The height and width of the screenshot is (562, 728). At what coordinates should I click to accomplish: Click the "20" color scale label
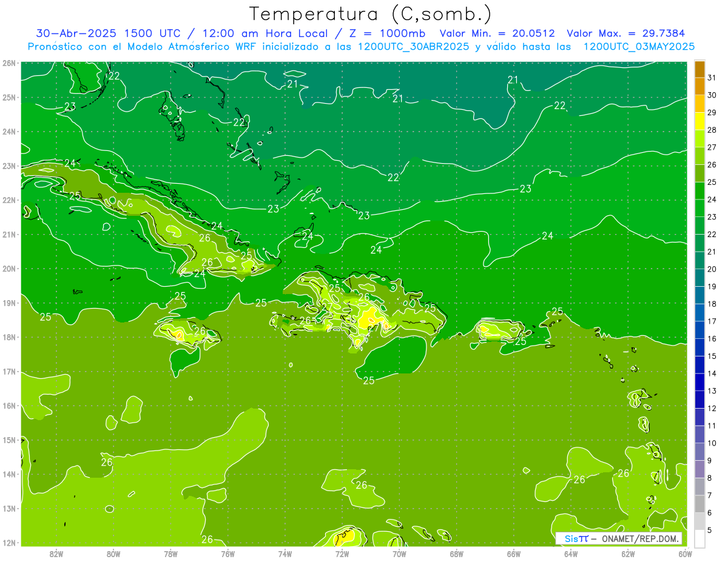pos(712,269)
